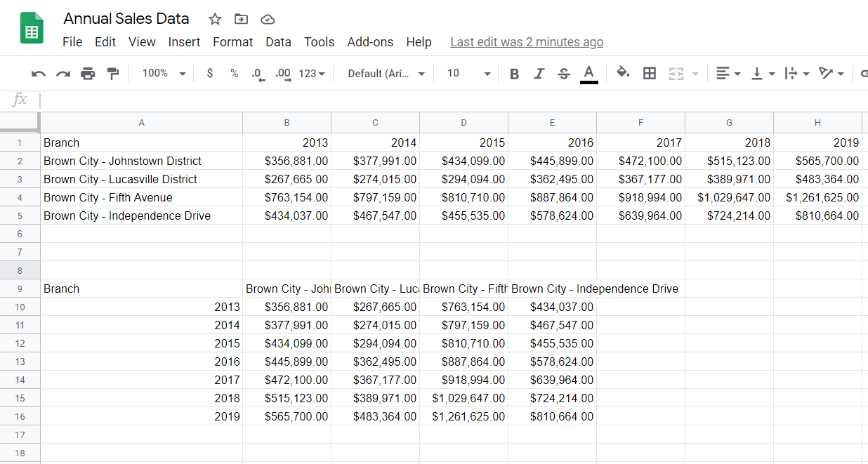The height and width of the screenshot is (464, 868).
Task: Open the Insert menu
Action: [184, 42]
